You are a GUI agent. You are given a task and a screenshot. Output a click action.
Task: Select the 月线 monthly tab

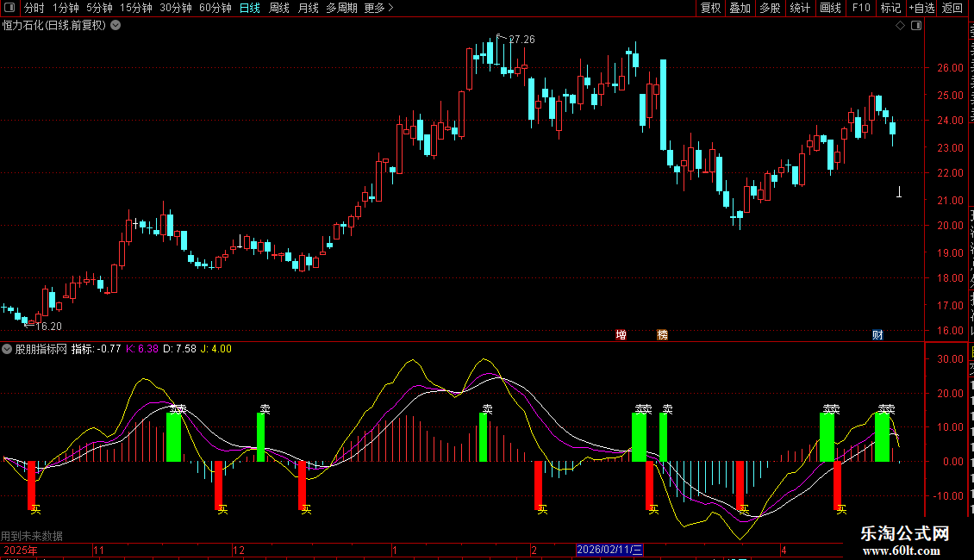308,8
